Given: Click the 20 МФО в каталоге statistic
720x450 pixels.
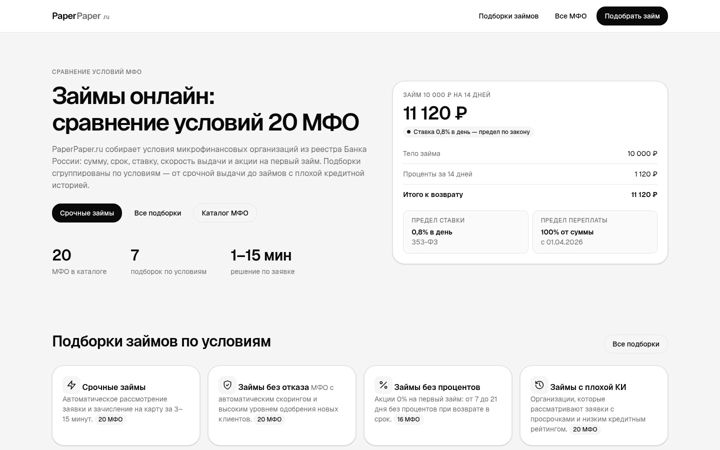Looking at the screenshot, I should pos(79,261).
